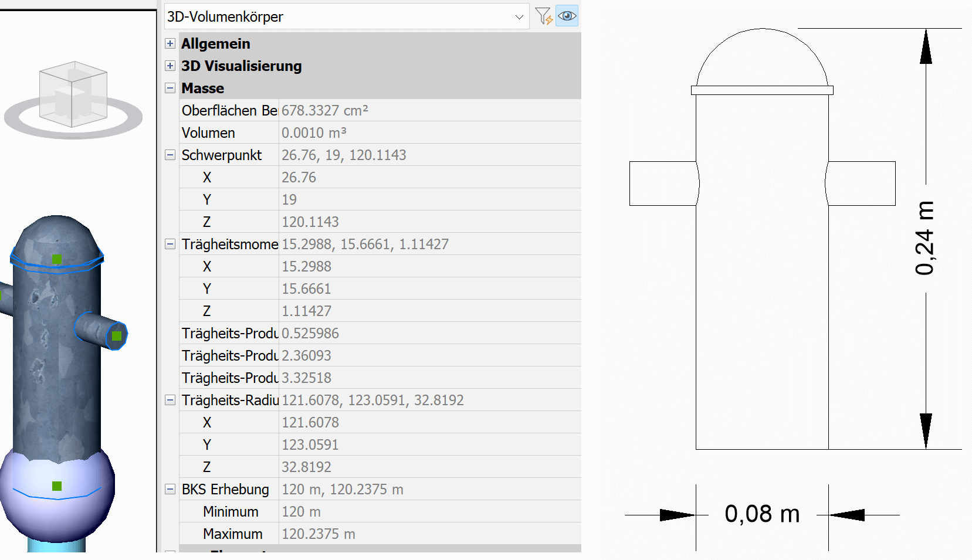Collapse the BKS Erhebung property group

(x=170, y=489)
